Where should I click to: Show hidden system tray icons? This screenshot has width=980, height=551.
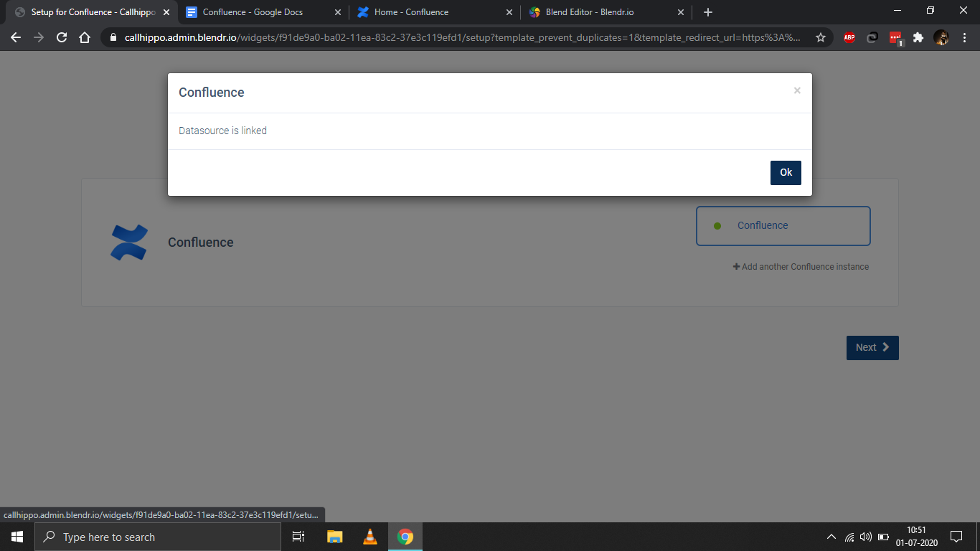click(831, 537)
